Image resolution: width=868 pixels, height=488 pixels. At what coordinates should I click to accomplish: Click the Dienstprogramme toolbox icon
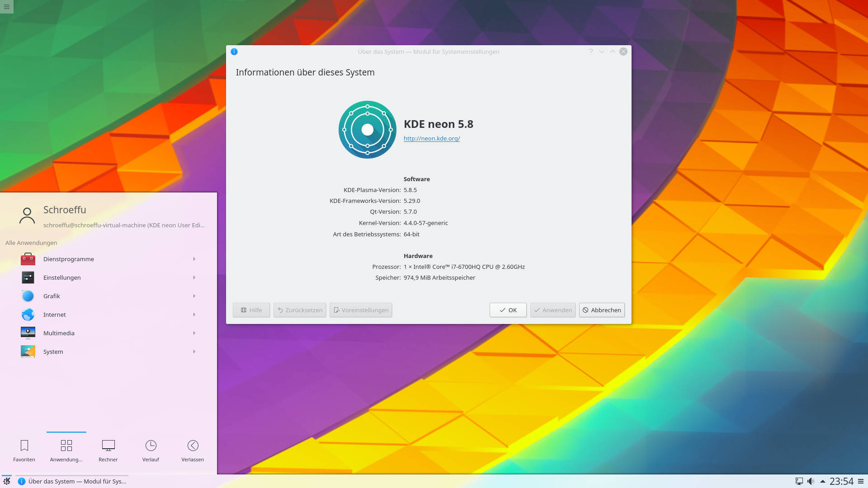click(x=28, y=259)
